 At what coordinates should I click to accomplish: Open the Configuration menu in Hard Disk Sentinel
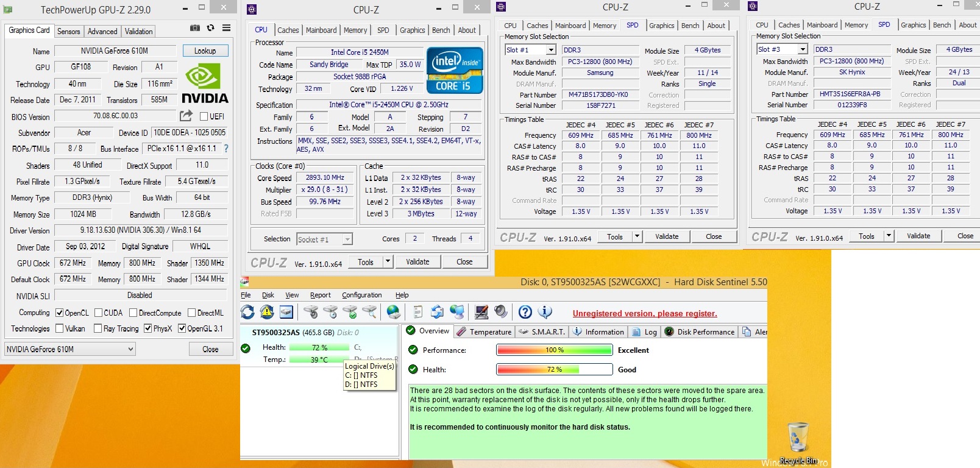click(361, 295)
